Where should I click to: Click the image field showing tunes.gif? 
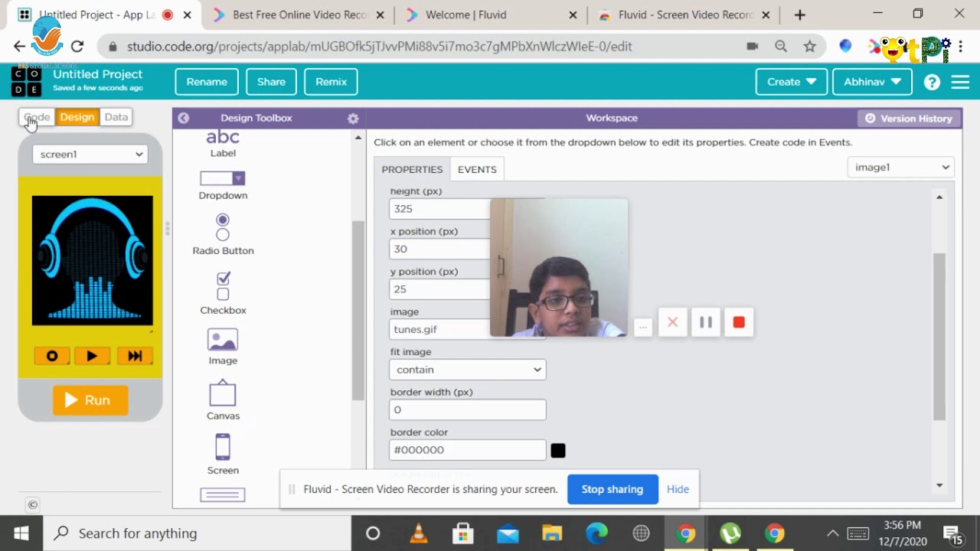(439, 329)
